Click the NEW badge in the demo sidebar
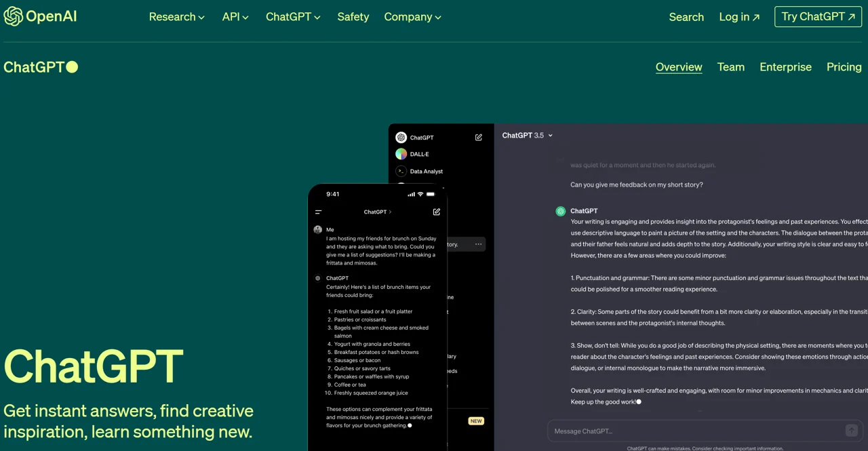Viewport: 868px width, 451px height. coord(476,421)
